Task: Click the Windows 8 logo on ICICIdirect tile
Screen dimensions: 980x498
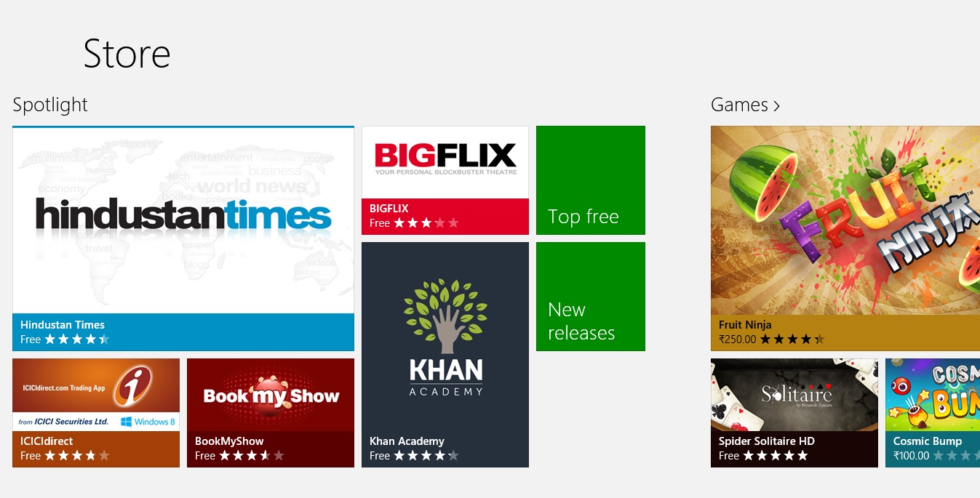Action: click(x=148, y=422)
